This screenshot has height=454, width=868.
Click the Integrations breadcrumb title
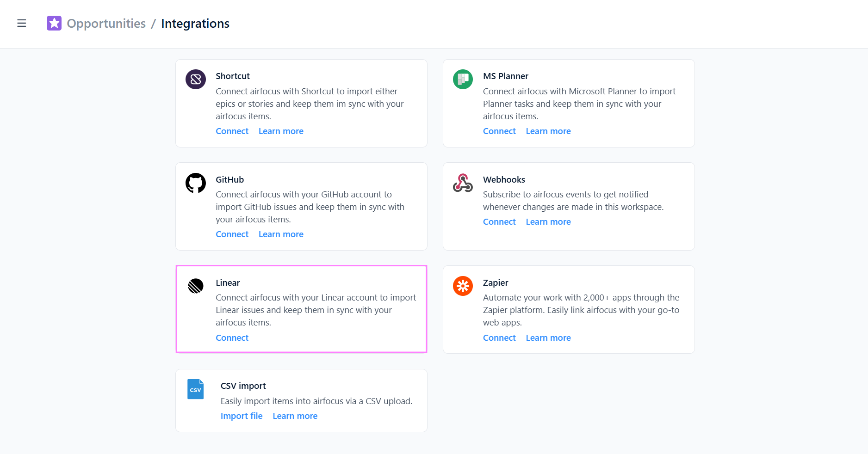195,24
